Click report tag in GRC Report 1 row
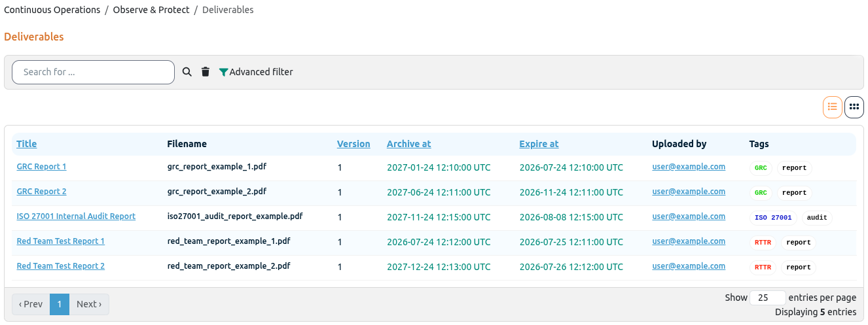 794,168
